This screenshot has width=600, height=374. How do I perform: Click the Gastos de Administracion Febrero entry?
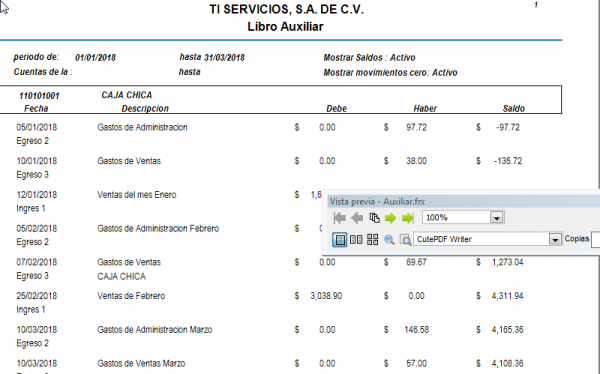pyautogui.click(x=158, y=229)
